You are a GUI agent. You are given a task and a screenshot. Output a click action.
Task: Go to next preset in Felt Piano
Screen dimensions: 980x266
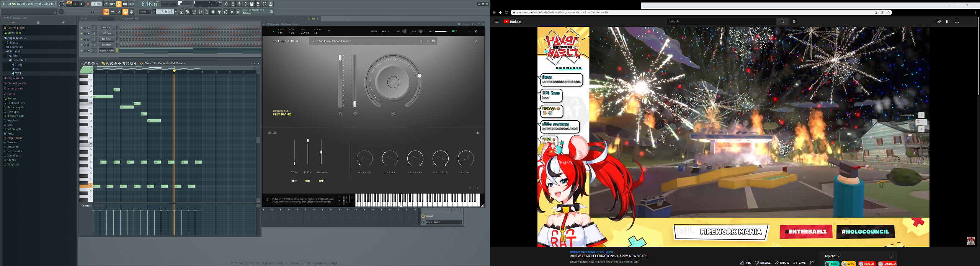point(427,41)
